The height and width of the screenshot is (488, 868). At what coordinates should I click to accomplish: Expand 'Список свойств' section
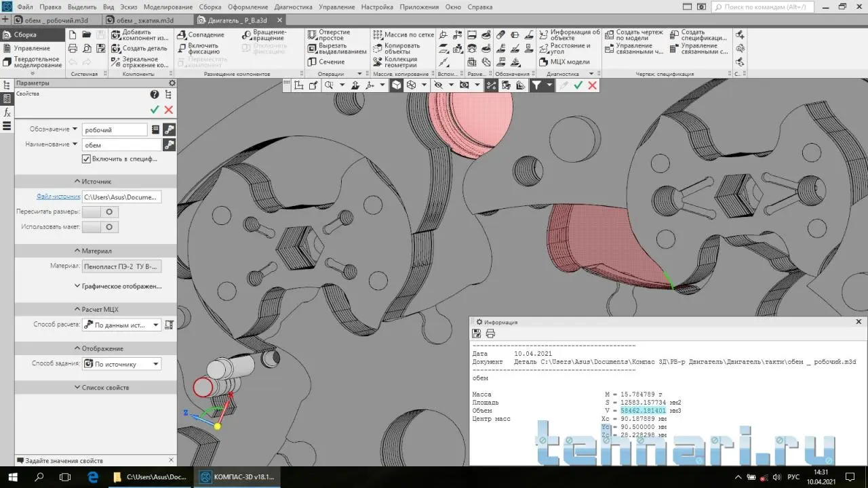tap(102, 388)
